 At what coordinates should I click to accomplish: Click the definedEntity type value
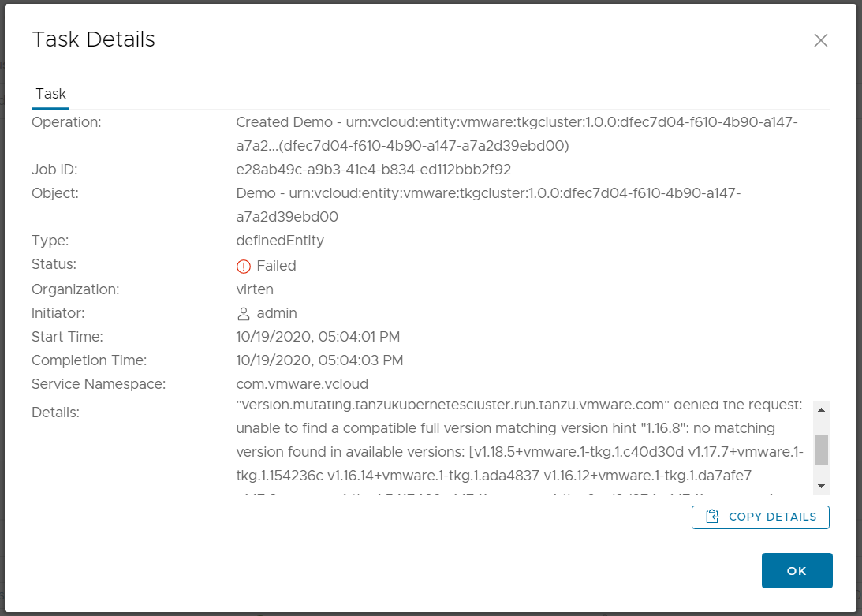[280, 241]
